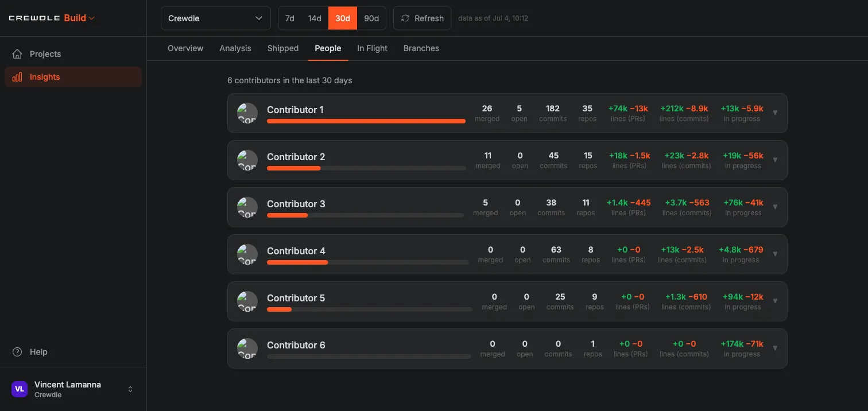This screenshot has width=868, height=411.
Task: Open the Insights sidebar link
Action: (73, 77)
